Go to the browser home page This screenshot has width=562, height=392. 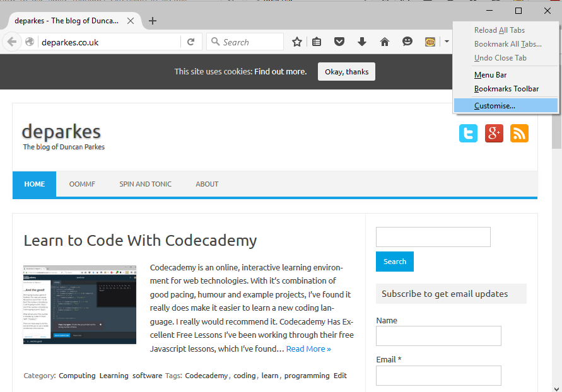(384, 42)
